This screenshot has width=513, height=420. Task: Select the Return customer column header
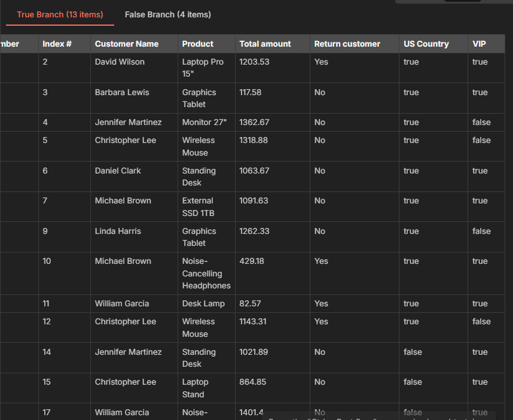click(347, 43)
